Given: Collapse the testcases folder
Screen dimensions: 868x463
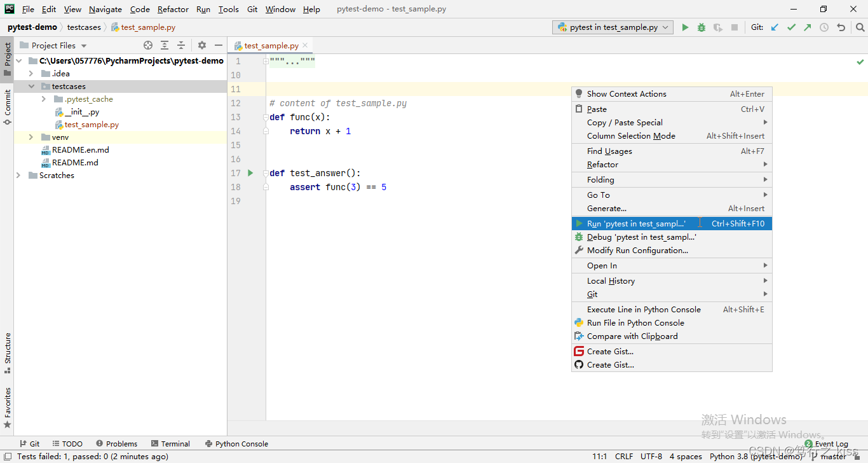Looking at the screenshot, I should pyautogui.click(x=31, y=86).
